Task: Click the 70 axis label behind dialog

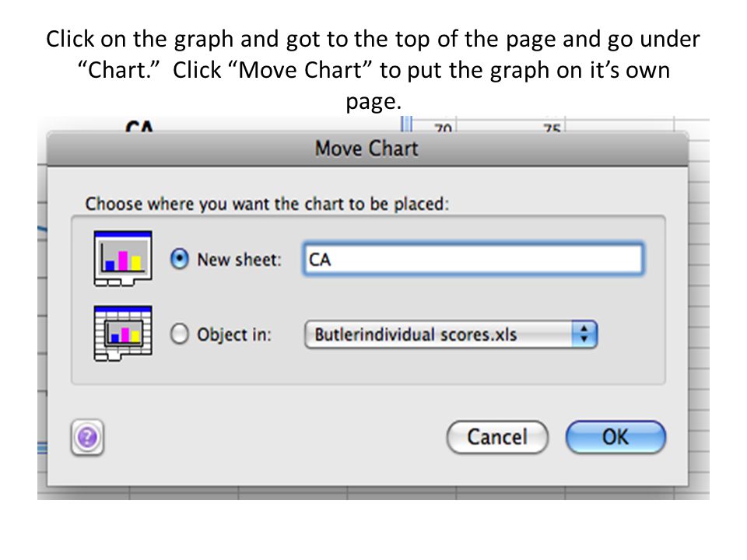Action: (443, 128)
